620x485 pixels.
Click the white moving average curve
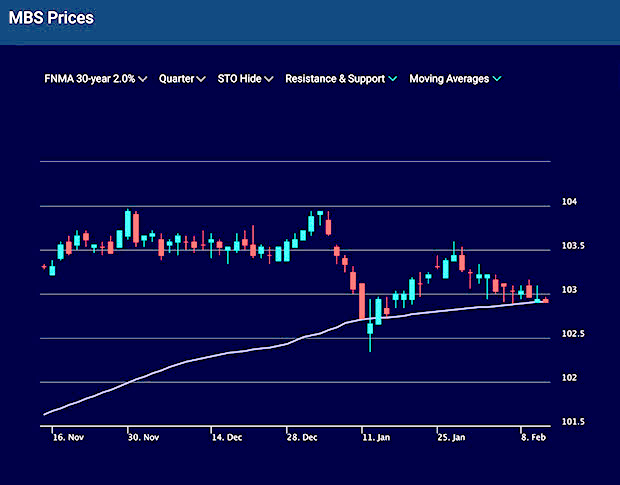pos(200,359)
